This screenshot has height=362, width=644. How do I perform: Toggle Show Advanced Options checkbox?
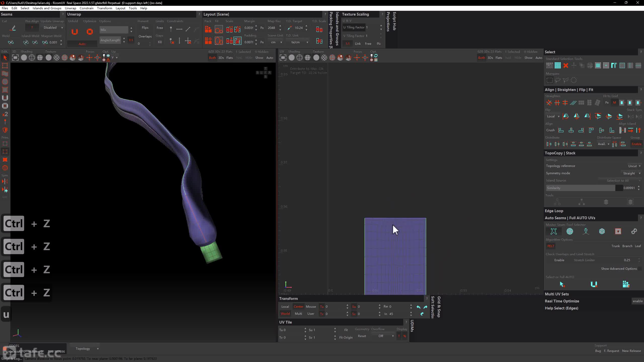(x=639, y=269)
